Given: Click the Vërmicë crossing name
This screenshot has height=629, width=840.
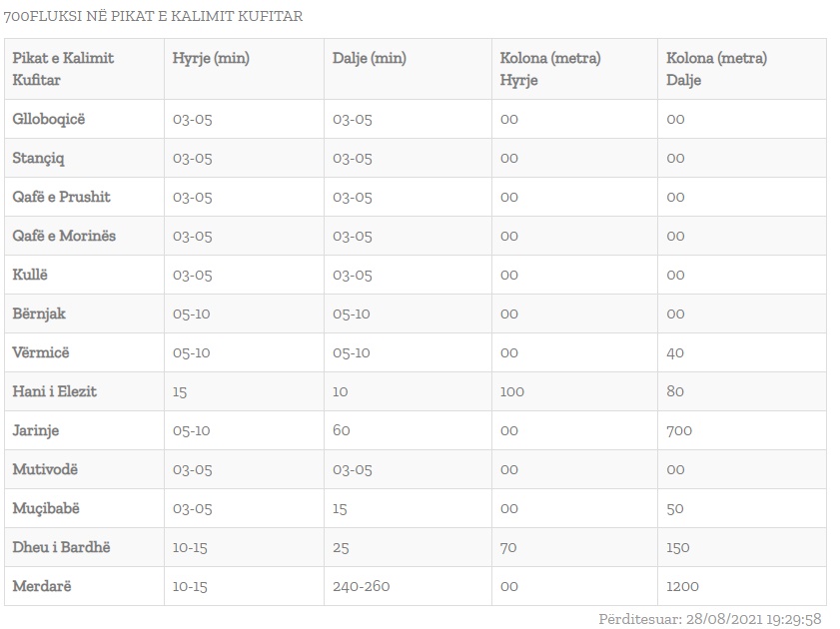Looking at the screenshot, I should click(x=41, y=352).
